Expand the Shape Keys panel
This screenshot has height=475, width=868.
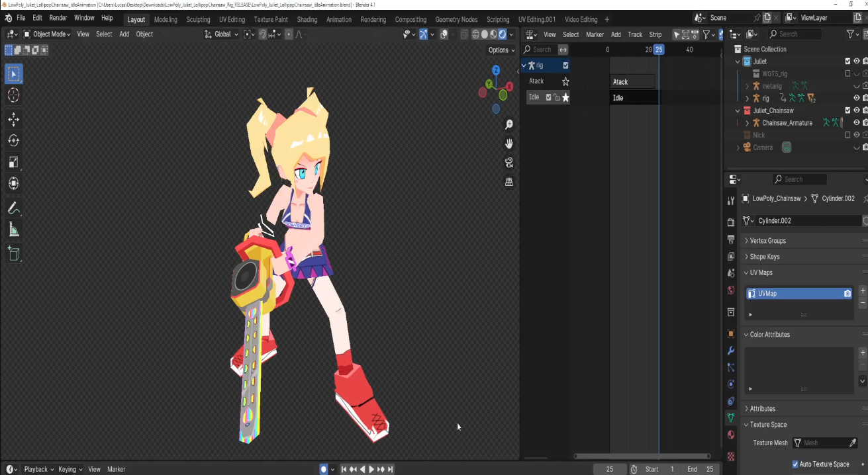(764, 257)
